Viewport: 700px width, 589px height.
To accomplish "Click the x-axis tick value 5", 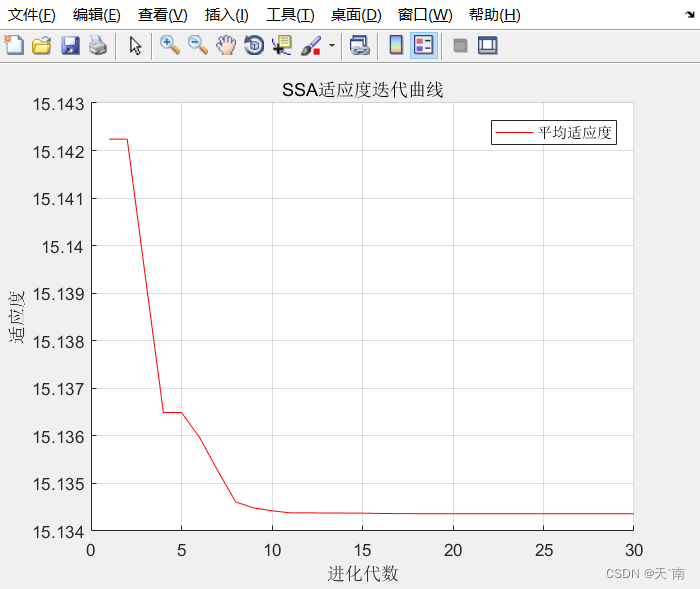I will 181,550.
